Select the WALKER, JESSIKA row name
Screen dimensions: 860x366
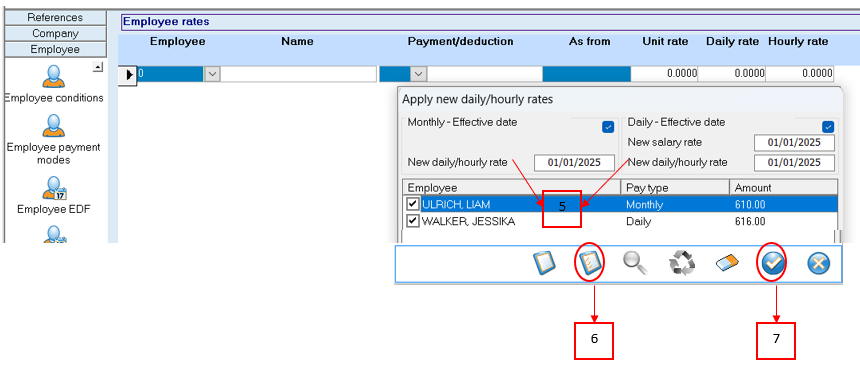(x=468, y=222)
